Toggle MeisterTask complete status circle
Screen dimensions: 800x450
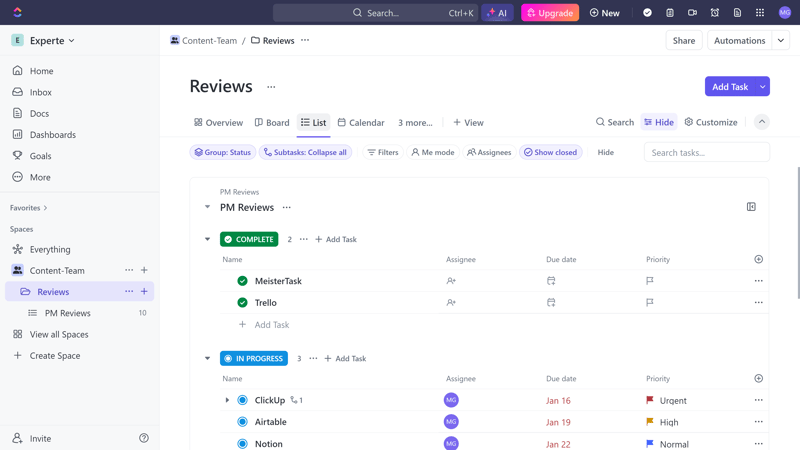(x=242, y=281)
